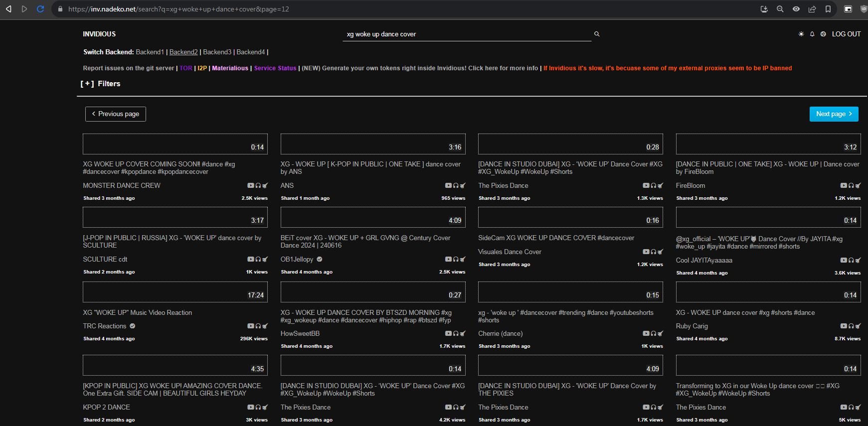Watch on YouTube icon for MONSTER DANCE CREW
The image size is (868, 426).
250,185
